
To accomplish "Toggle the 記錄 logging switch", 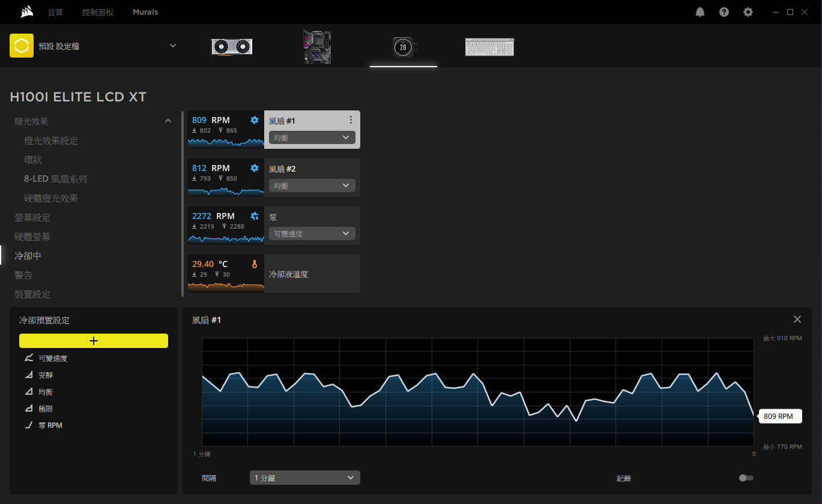I will [746, 478].
